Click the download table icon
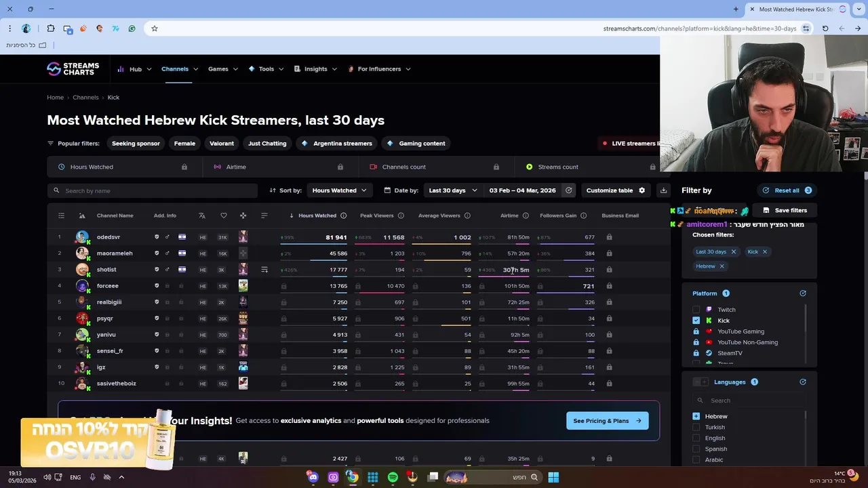The width and height of the screenshot is (868, 488). coord(663,190)
